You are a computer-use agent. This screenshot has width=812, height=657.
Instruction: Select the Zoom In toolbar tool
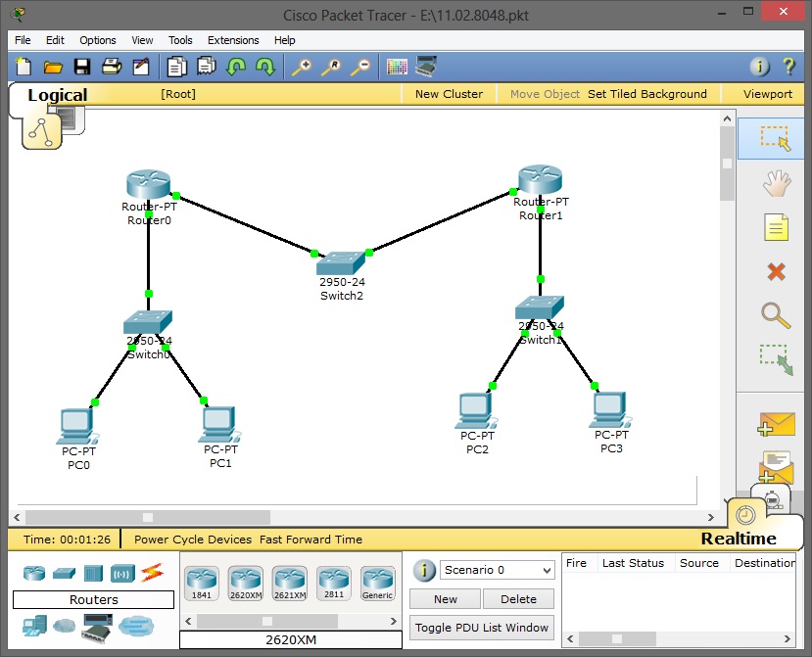[303, 67]
